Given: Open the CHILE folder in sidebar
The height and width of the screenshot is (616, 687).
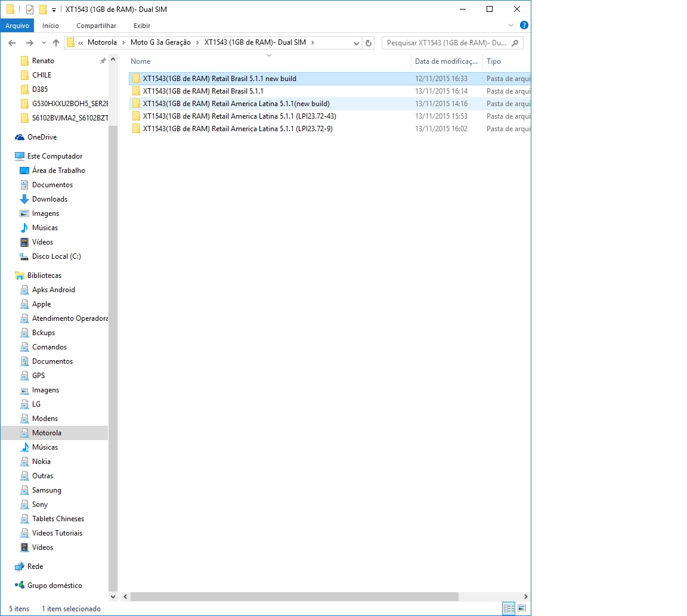Looking at the screenshot, I should click(42, 75).
